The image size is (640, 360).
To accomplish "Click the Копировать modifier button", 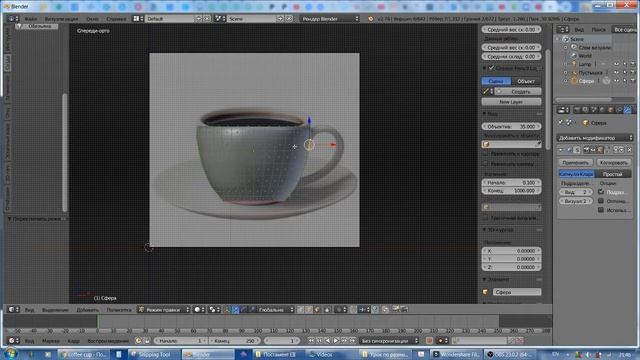I will [x=613, y=162].
